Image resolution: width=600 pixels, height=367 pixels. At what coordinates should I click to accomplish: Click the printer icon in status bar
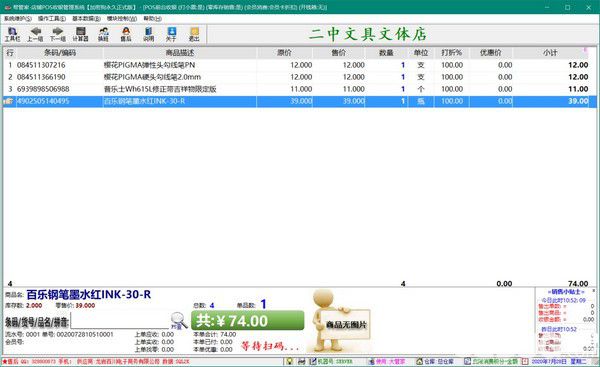point(302,361)
